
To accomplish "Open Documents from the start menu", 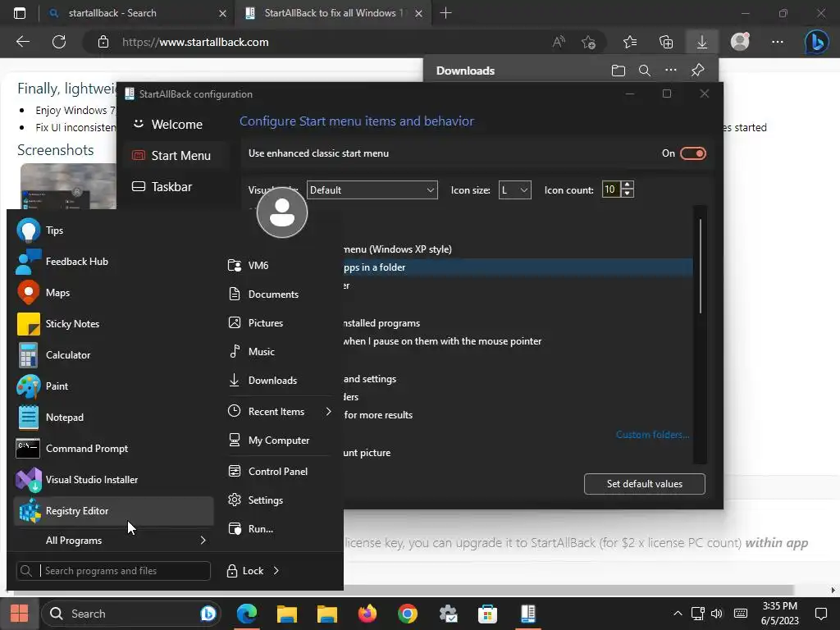I will pos(279,294).
